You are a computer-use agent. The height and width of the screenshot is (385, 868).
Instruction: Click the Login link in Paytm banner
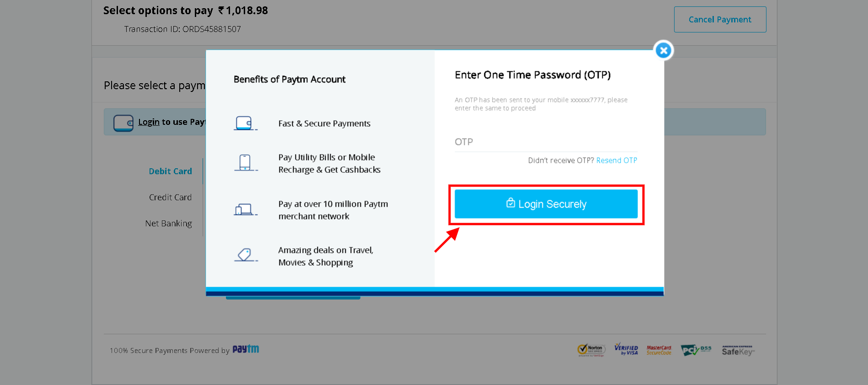tap(149, 122)
